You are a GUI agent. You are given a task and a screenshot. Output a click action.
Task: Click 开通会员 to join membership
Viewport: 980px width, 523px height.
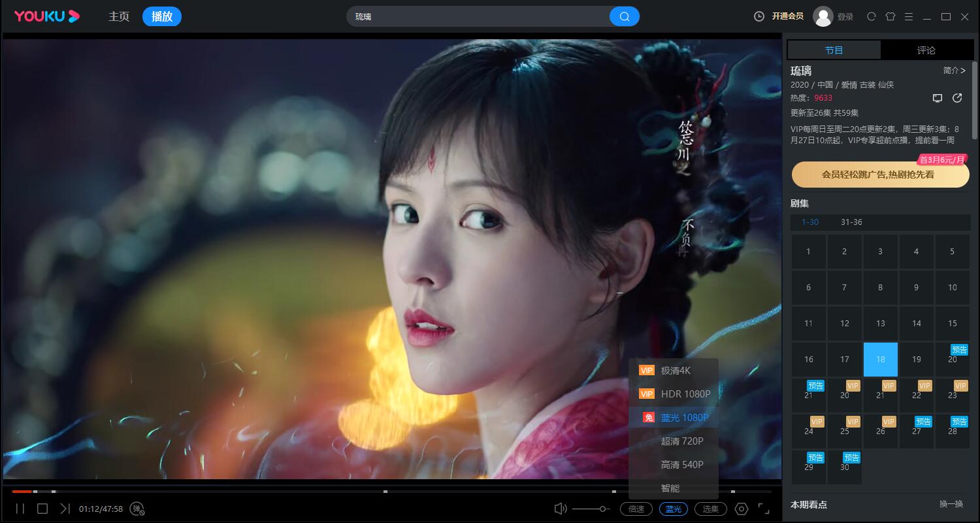coord(787,16)
